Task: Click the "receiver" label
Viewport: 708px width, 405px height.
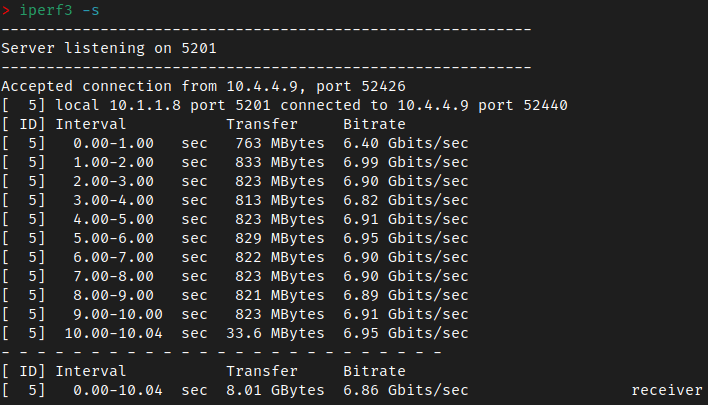Action: 667,390
